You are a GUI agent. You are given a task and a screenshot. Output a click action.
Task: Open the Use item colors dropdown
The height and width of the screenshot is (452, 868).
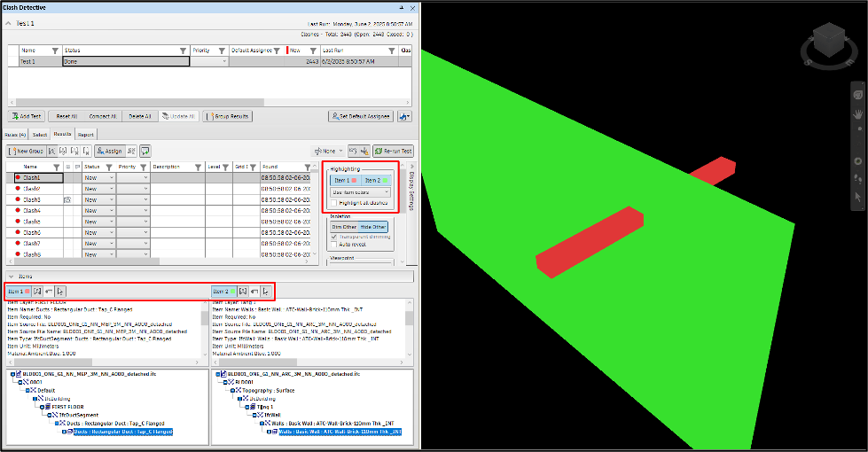(x=360, y=192)
